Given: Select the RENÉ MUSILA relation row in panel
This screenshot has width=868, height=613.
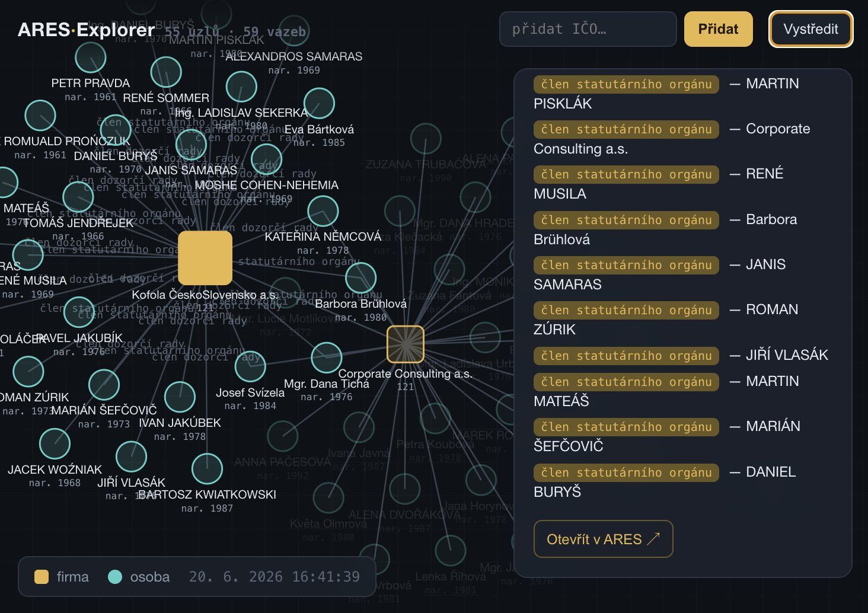Looking at the screenshot, I should 683,184.
